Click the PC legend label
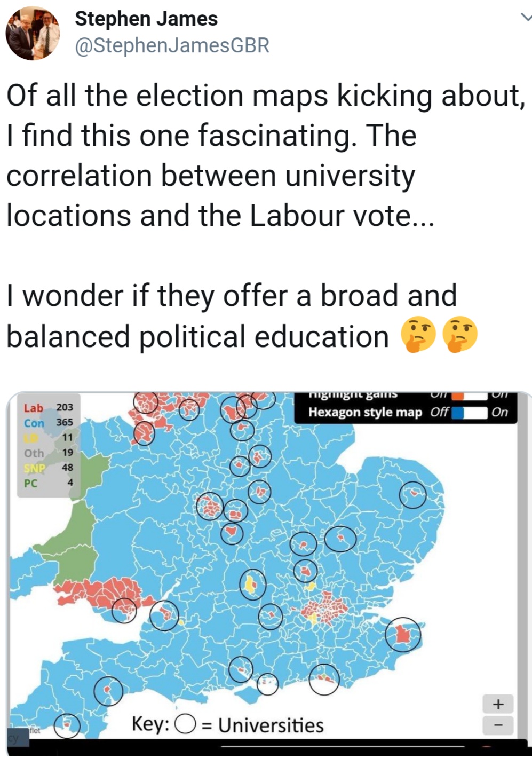 coord(31,483)
